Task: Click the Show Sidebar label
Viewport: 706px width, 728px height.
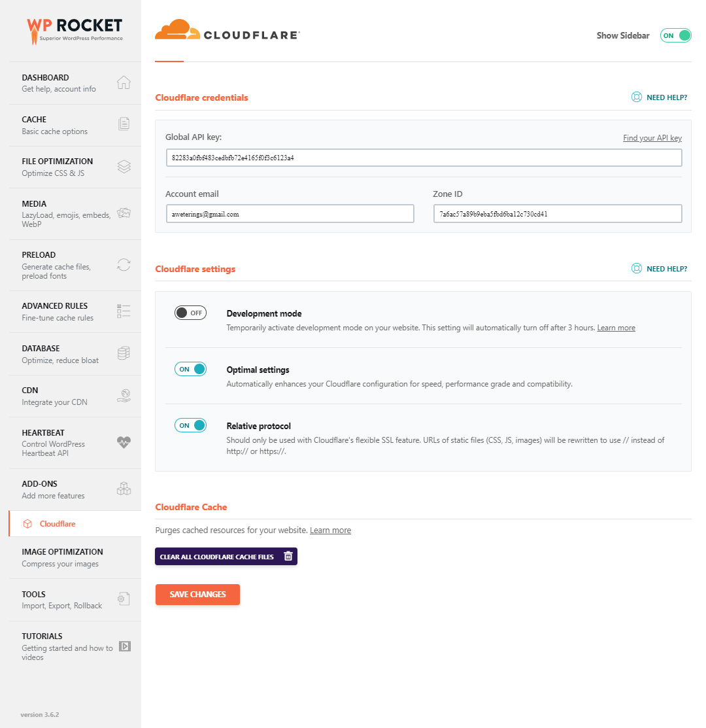Action: pos(623,36)
